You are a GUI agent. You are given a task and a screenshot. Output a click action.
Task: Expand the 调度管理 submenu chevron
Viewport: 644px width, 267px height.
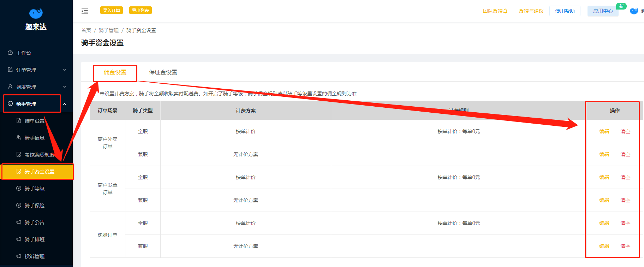[65, 87]
